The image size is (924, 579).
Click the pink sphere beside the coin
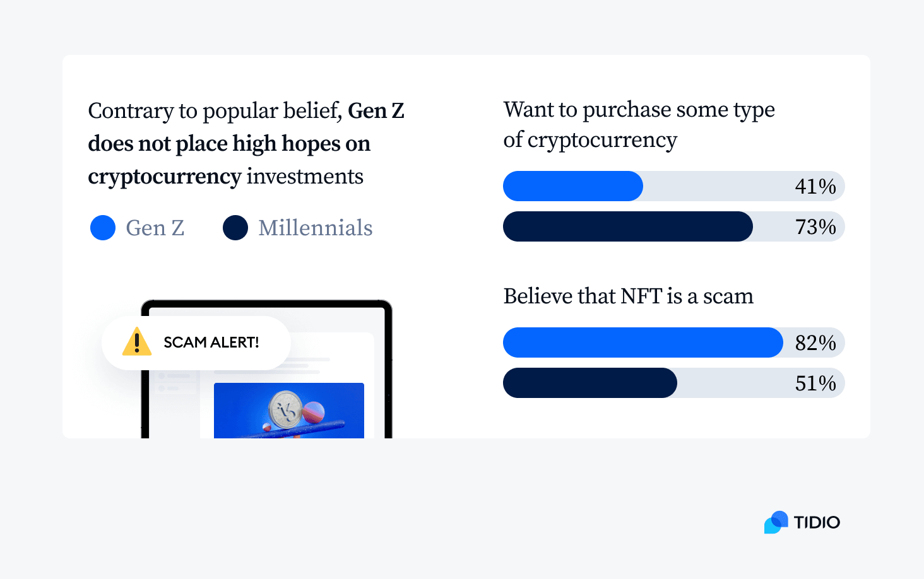coord(314,412)
